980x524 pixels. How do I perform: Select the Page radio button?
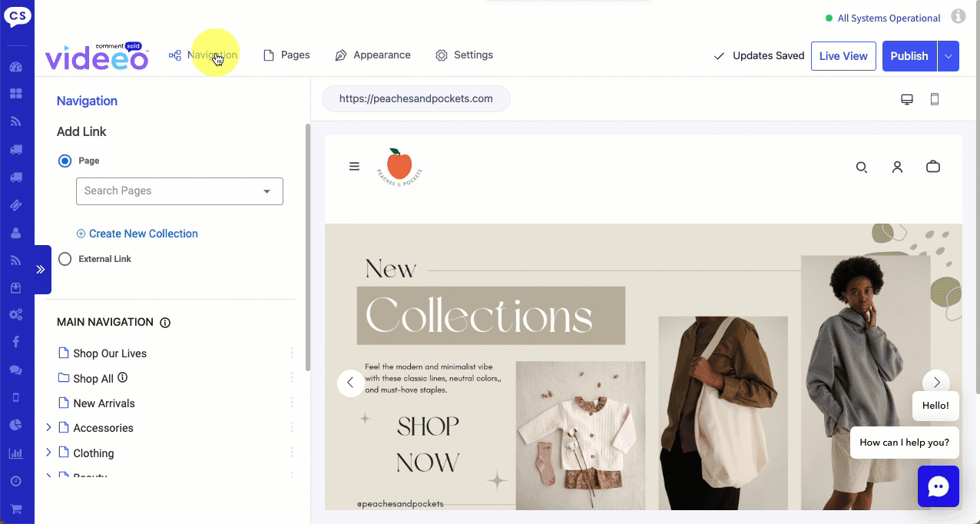pyautogui.click(x=65, y=161)
